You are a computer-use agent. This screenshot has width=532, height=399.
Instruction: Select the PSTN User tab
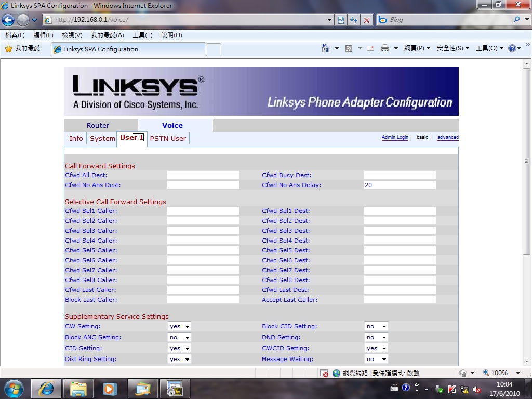pyautogui.click(x=168, y=138)
